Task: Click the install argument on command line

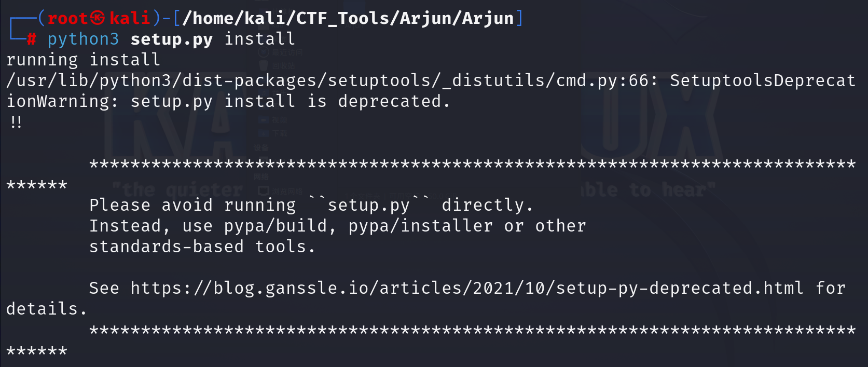Action: click(x=259, y=39)
